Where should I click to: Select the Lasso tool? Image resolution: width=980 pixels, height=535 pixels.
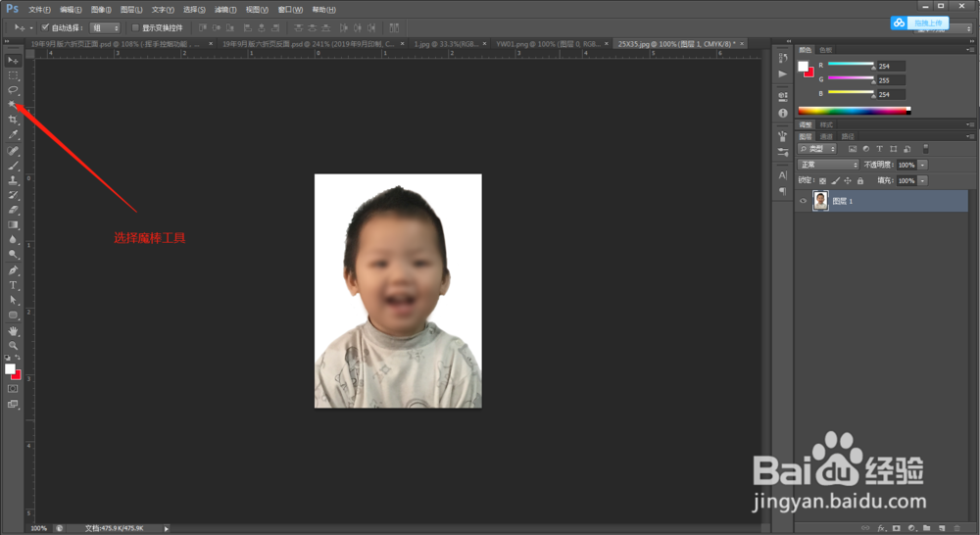pos(13,90)
